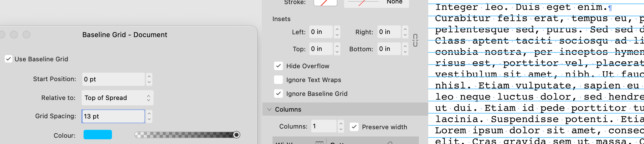644x144 pixels.
Task: Adjust Top inset using its stepper
Action: [x=337, y=49]
